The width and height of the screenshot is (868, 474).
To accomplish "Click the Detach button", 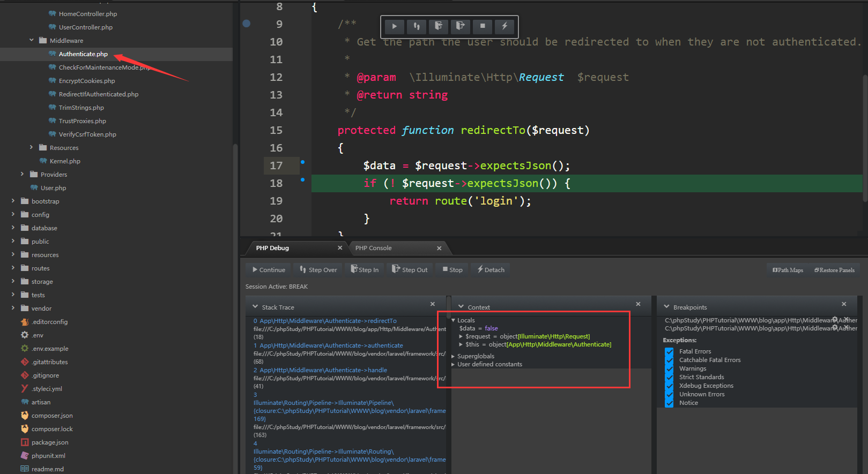I will [491, 269].
